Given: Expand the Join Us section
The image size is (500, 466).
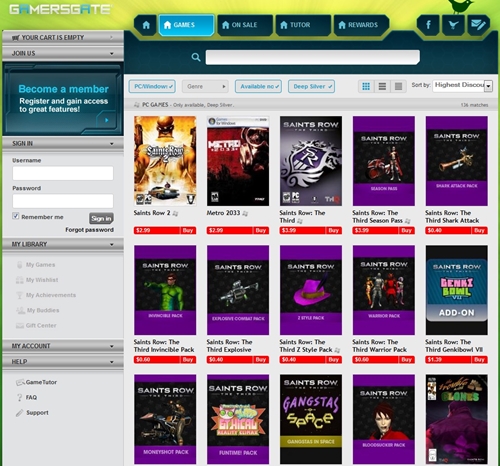Looking at the screenshot, I should (x=63, y=53).
